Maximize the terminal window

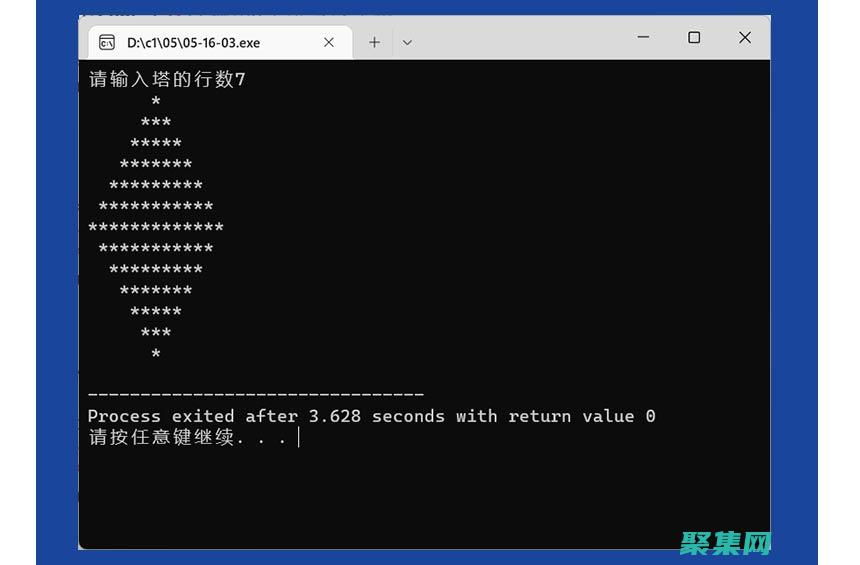tap(694, 38)
